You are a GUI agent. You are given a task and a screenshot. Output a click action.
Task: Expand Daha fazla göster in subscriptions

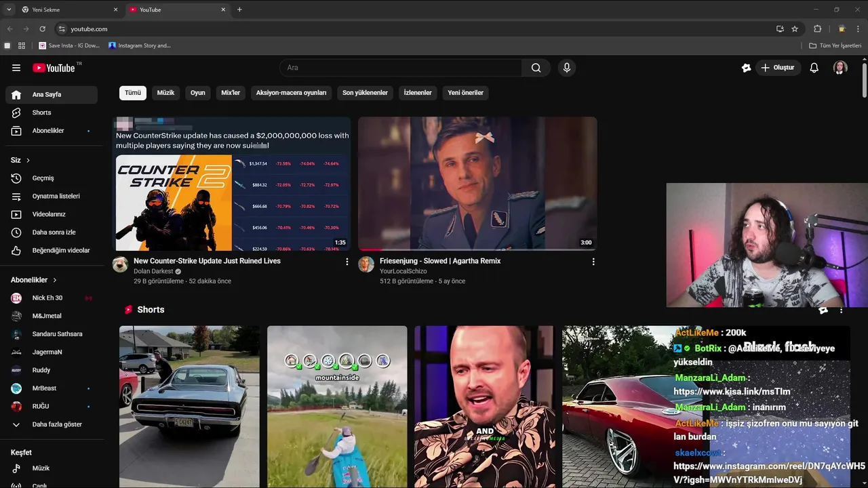(52, 424)
